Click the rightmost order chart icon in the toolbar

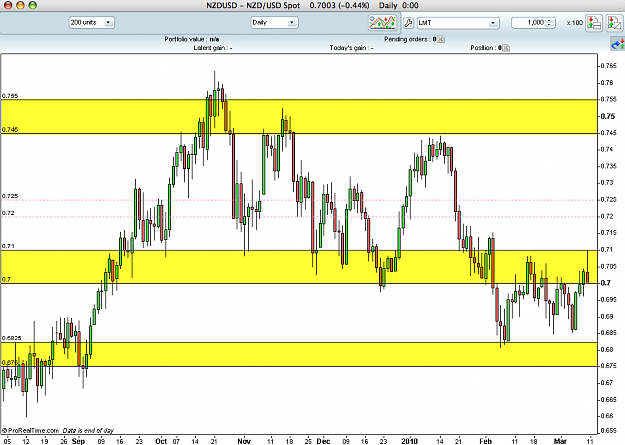615,23
